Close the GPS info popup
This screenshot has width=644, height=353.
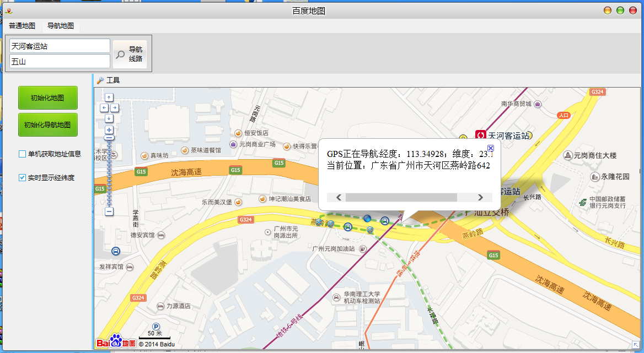point(490,148)
